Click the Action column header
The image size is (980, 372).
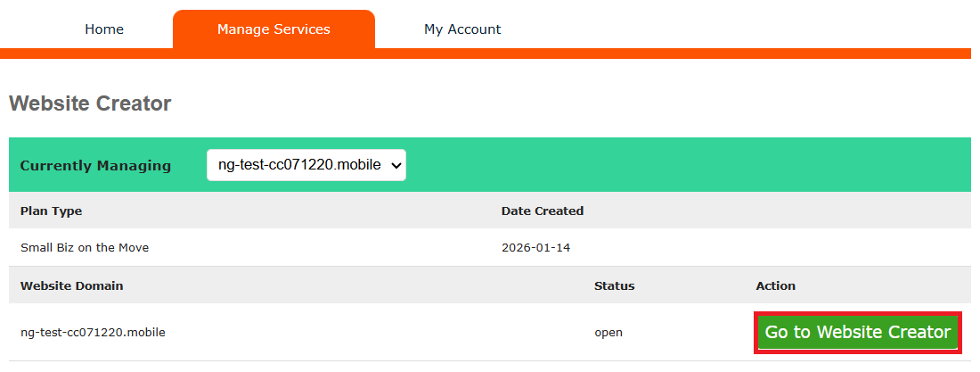tap(775, 286)
